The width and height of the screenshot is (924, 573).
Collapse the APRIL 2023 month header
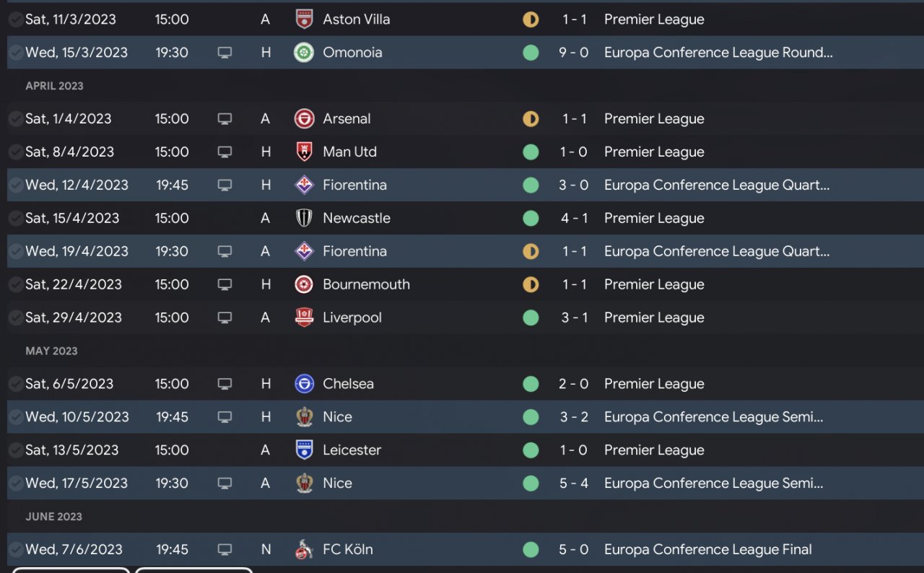pyautogui.click(x=54, y=86)
